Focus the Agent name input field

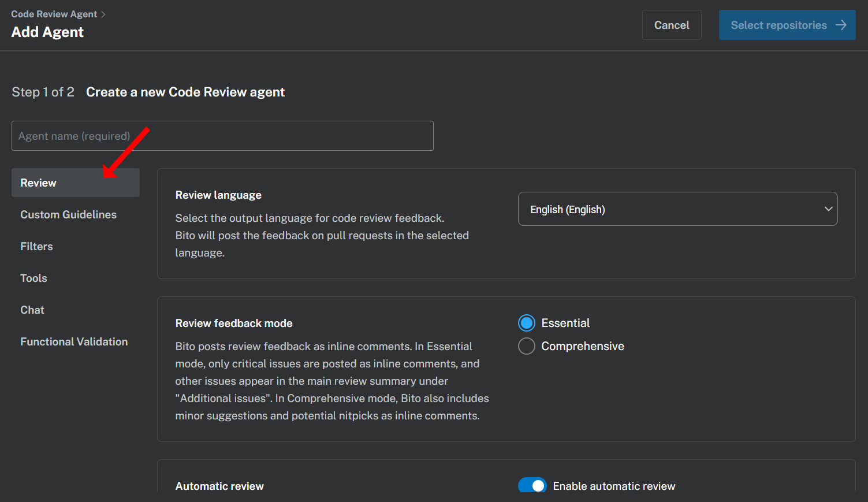click(x=222, y=136)
